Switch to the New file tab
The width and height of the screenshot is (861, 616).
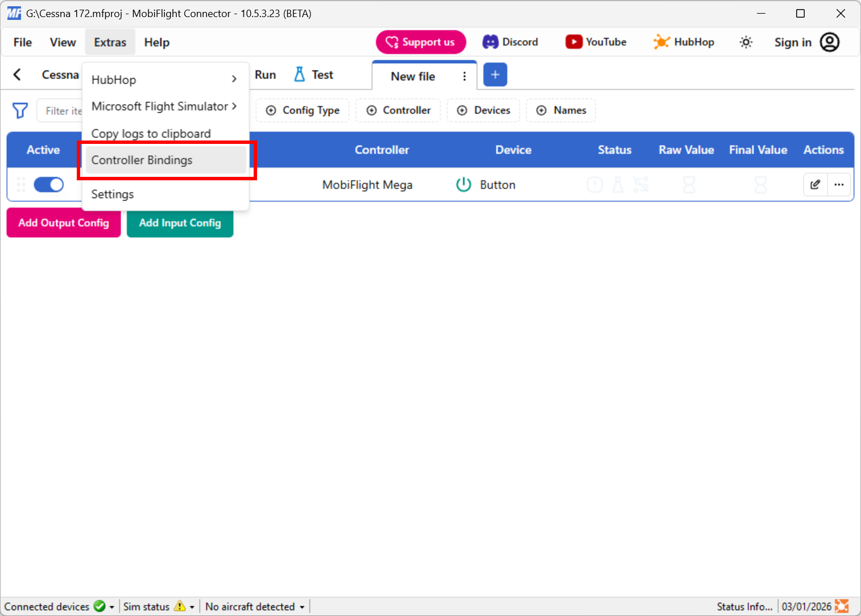[x=413, y=76]
